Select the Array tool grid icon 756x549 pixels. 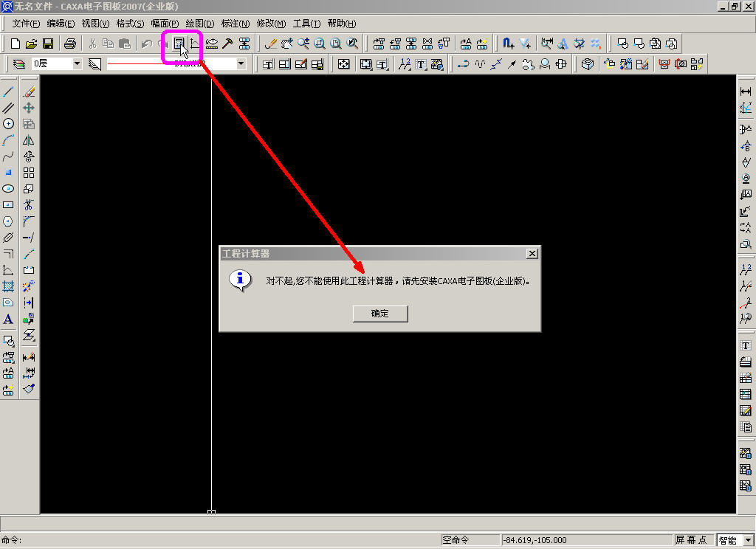point(29,173)
